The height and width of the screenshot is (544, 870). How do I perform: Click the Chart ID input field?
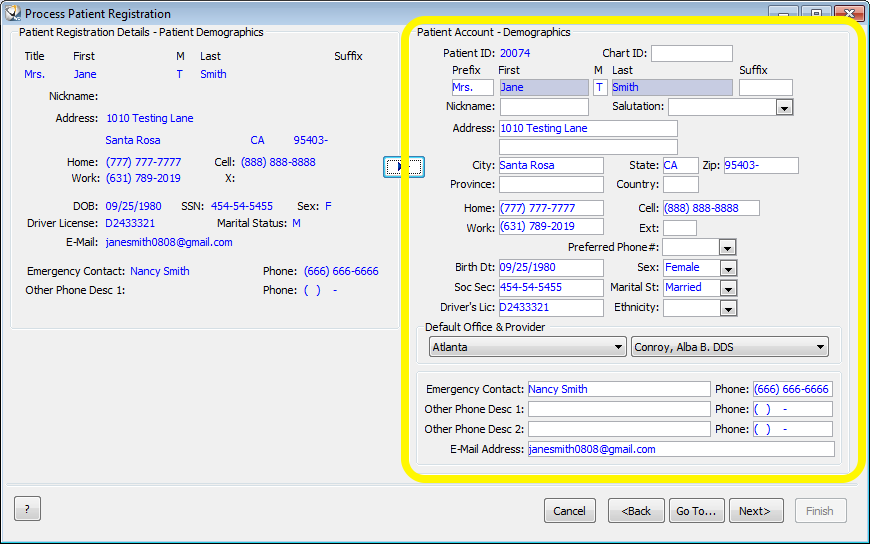tap(691, 53)
